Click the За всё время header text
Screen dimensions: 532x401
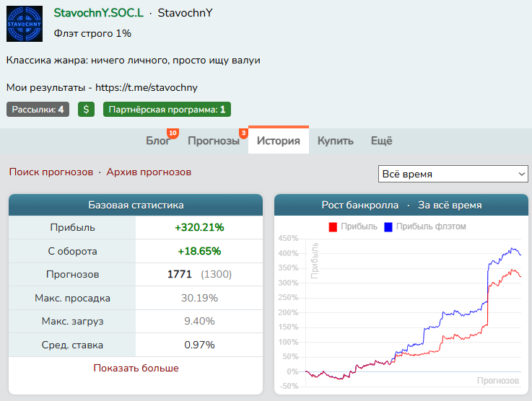pyautogui.click(x=450, y=206)
